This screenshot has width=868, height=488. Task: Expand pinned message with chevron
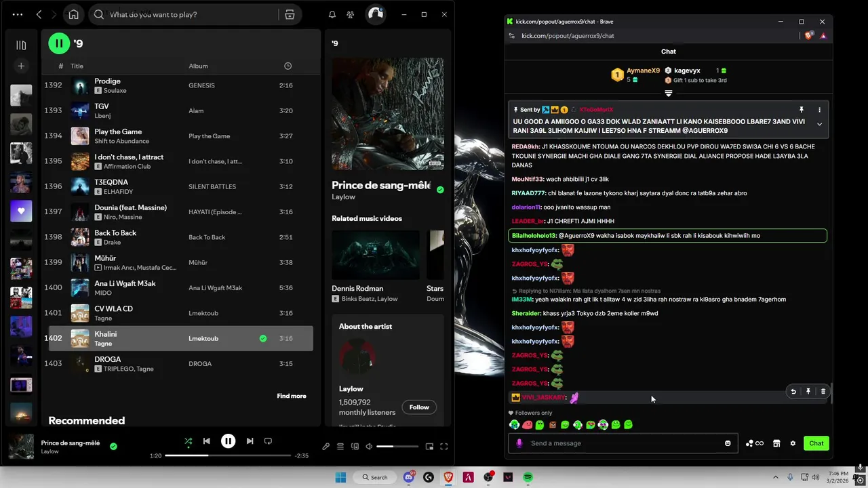click(x=819, y=124)
